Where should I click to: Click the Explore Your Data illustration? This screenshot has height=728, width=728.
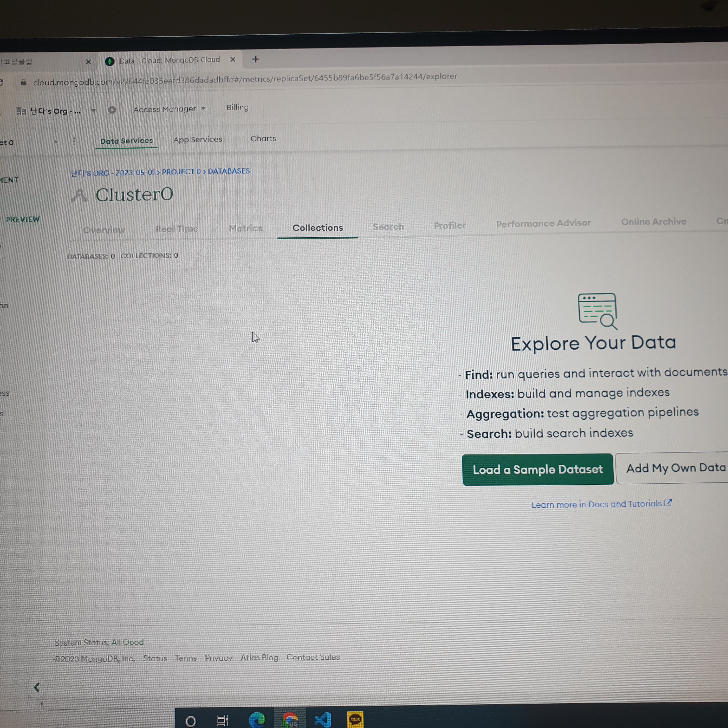pyautogui.click(x=598, y=311)
